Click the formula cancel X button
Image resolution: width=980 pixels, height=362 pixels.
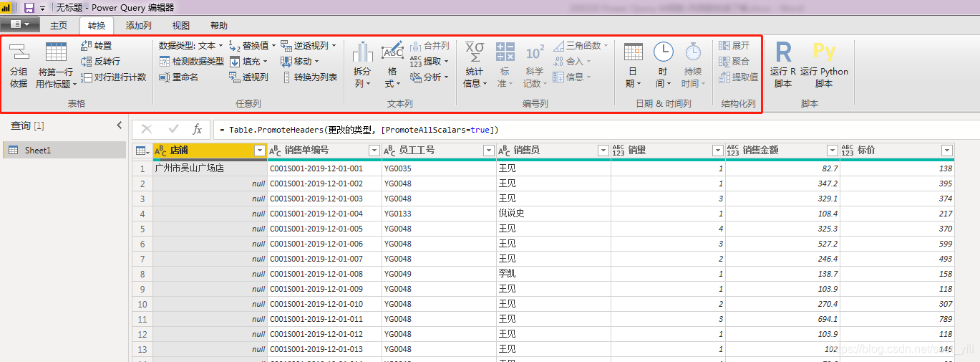(147, 130)
